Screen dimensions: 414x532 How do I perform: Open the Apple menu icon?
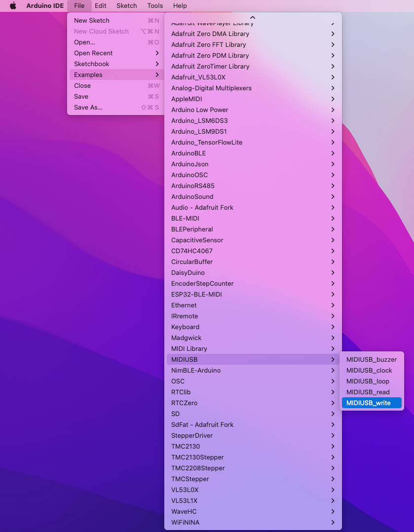[x=13, y=6]
